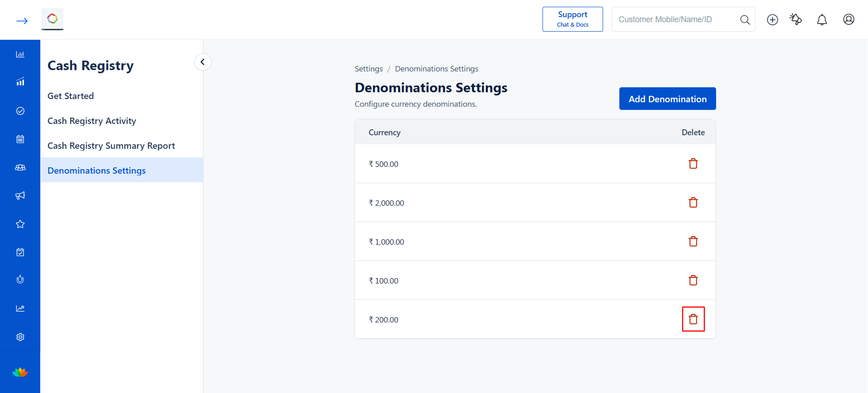Click the ₹ 100.00 value
The height and width of the screenshot is (393, 868).
point(383,281)
